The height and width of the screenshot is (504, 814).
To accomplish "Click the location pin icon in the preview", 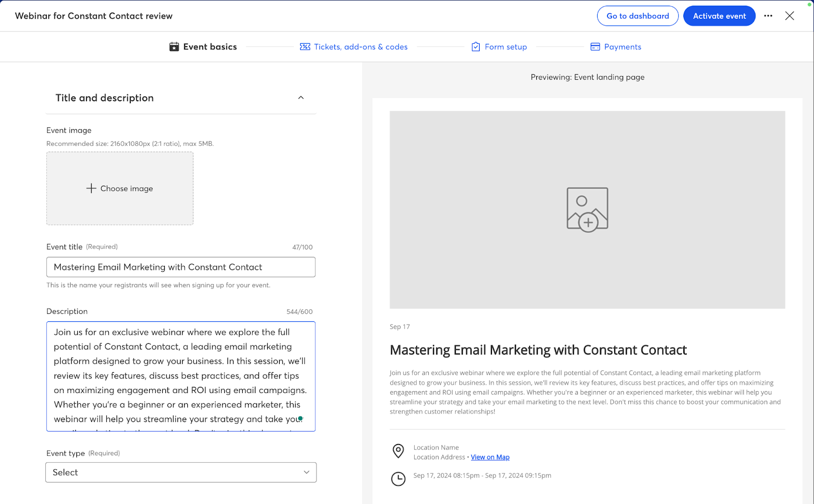I will coord(398,451).
